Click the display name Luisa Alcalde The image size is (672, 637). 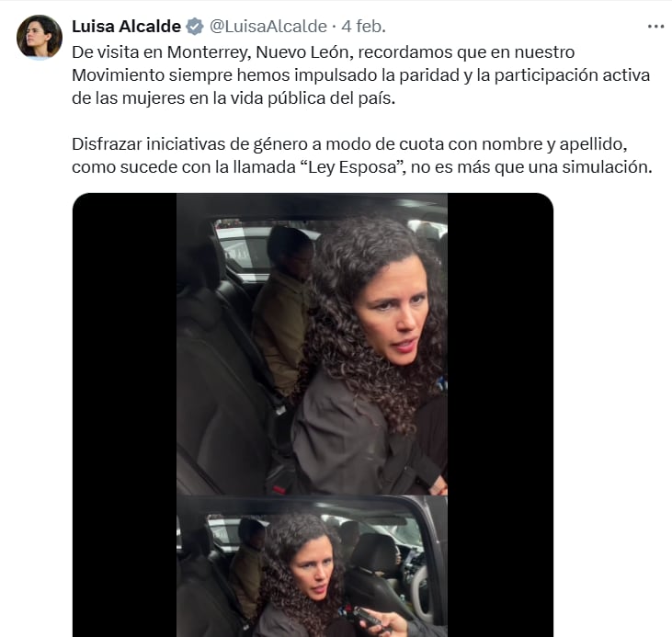tap(127, 27)
